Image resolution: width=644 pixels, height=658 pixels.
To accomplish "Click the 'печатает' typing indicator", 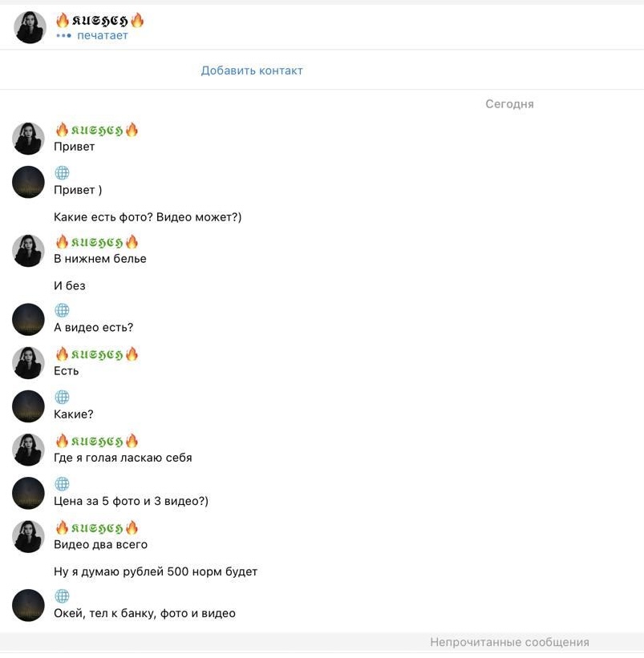I will coord(103,36).
